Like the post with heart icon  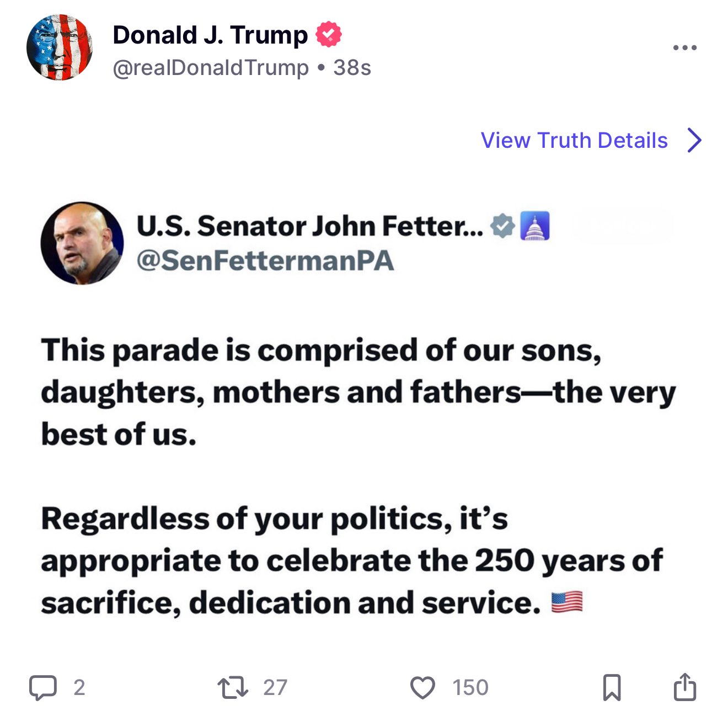coord(422,688)
